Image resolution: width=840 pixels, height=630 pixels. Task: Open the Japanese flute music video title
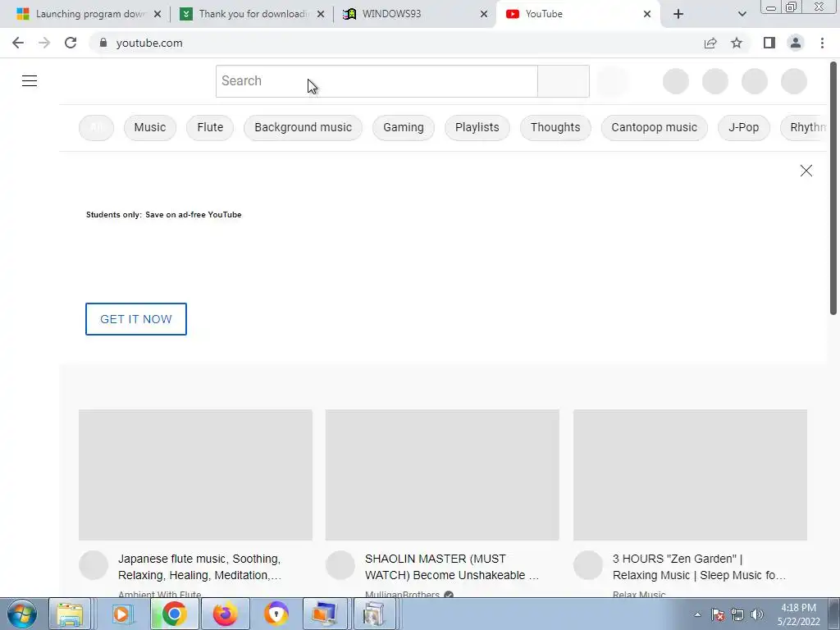200,567
